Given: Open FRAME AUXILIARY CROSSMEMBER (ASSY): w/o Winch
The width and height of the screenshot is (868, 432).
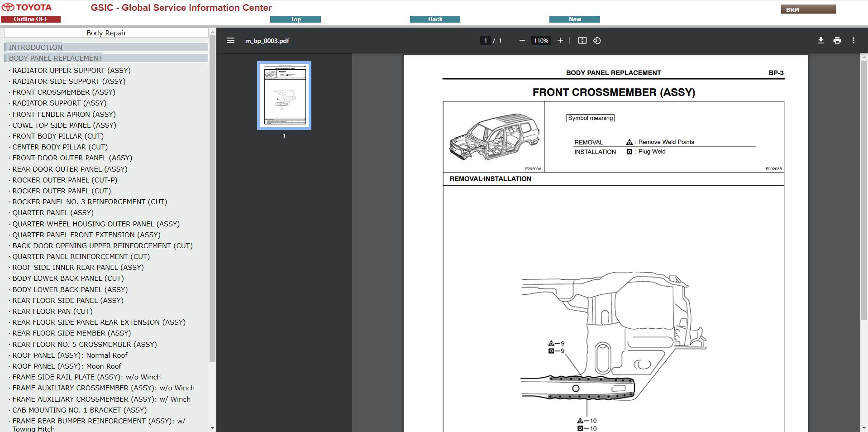Looking at the screenshot, I should [x=103, y=388].
